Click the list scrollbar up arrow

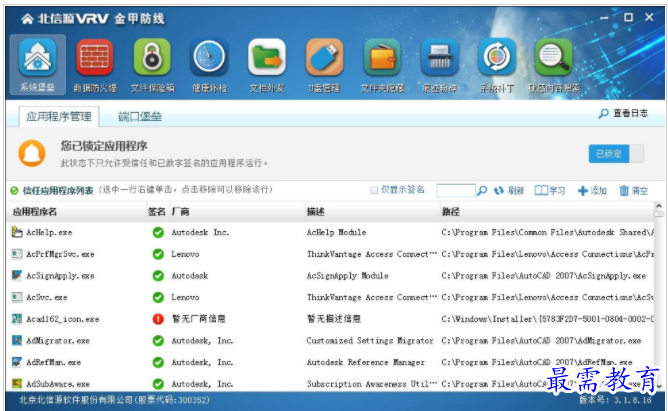[659, 206]
